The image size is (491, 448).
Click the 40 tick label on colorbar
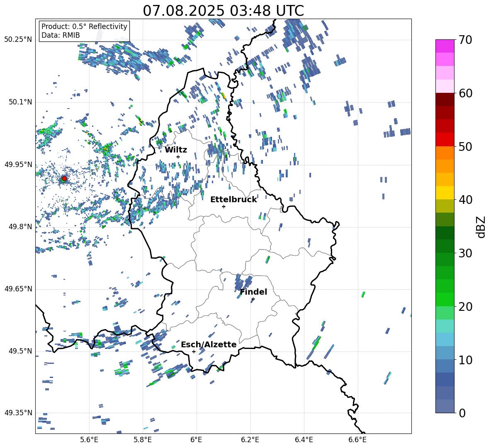tap(464, 200)
